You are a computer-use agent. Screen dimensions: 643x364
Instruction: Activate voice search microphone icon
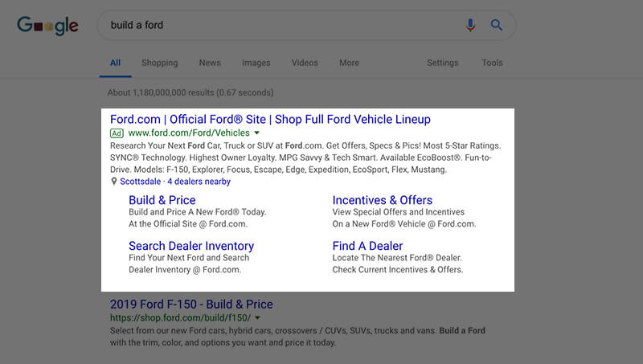point(470,25)
